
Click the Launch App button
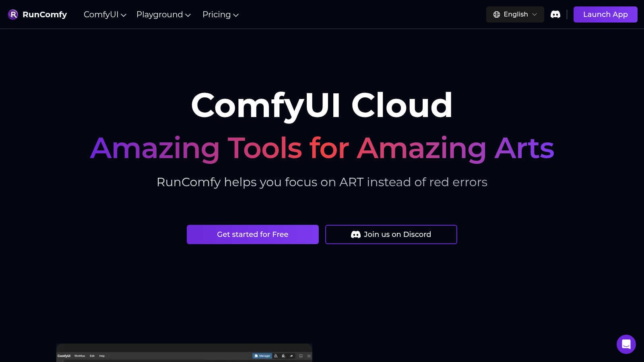[605, 14]
